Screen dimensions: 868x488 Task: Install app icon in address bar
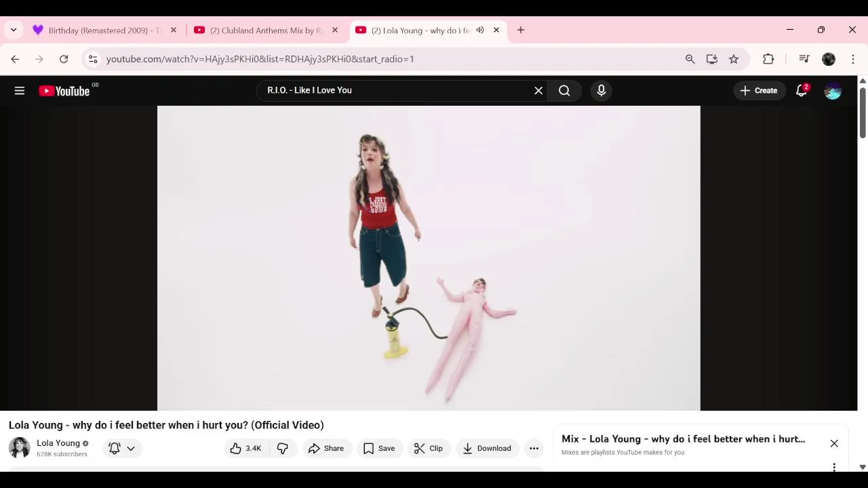(x=712, y=59)
